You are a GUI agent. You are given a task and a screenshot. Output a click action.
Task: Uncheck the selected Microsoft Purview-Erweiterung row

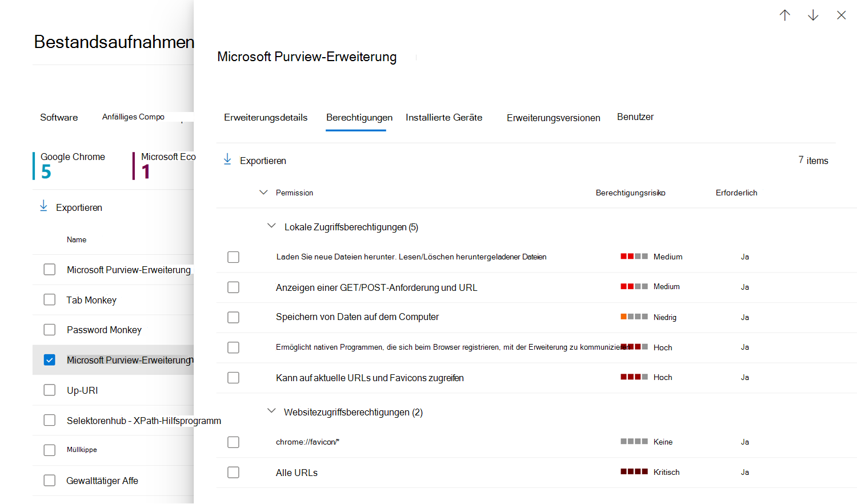point(50,360)
